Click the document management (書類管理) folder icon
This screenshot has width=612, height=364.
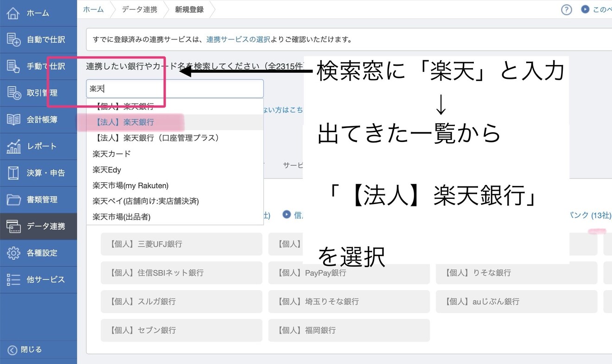[13, 199]
